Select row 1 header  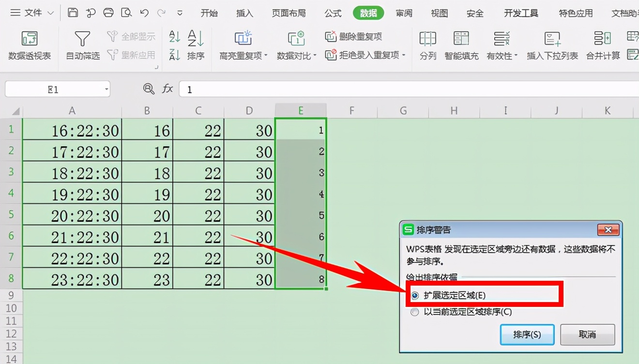coord(11,129)
